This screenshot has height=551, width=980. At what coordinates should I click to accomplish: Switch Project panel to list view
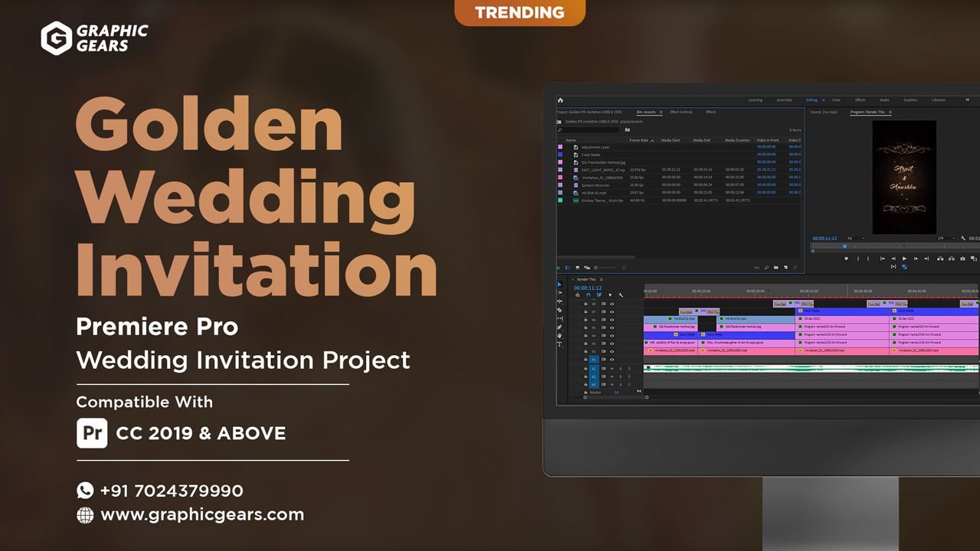pyautogui.click(x=567, y=267)
